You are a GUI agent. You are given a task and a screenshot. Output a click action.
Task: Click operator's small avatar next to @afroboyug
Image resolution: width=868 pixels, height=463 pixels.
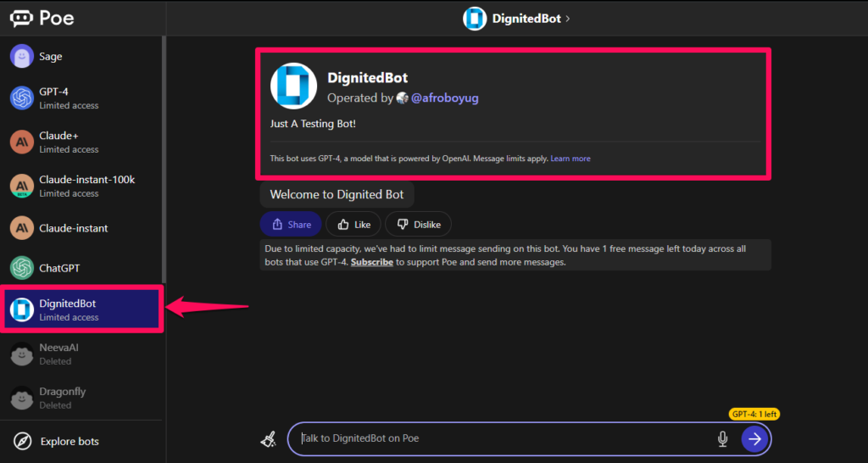tap(403, 98)
